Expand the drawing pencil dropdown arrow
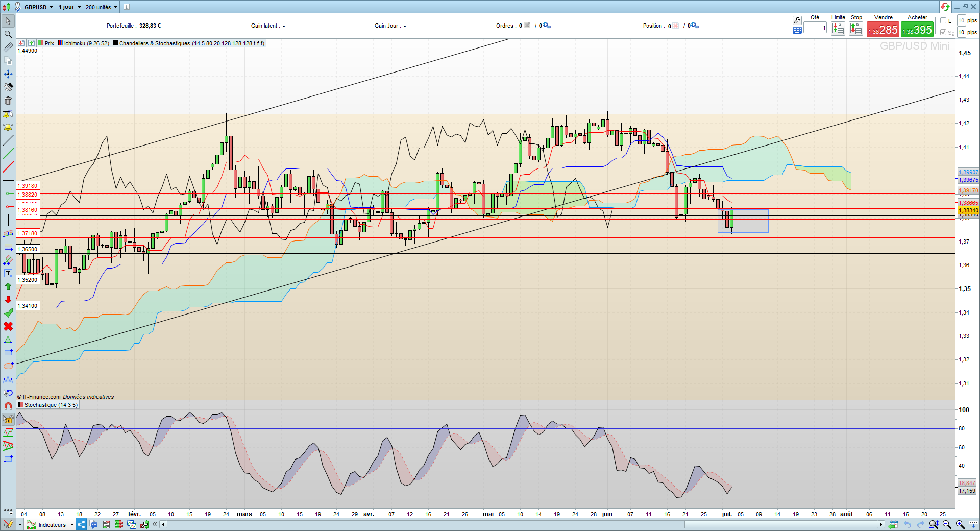 (x=19, y=524)
